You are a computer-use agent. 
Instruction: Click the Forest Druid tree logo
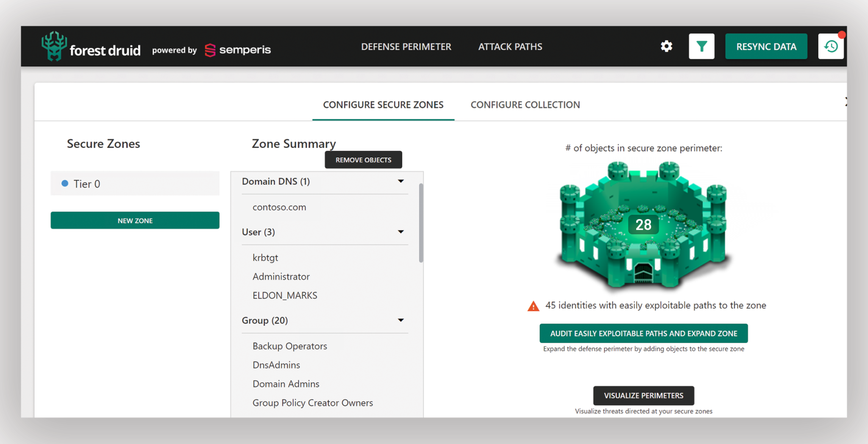click(x=54, y=46)
